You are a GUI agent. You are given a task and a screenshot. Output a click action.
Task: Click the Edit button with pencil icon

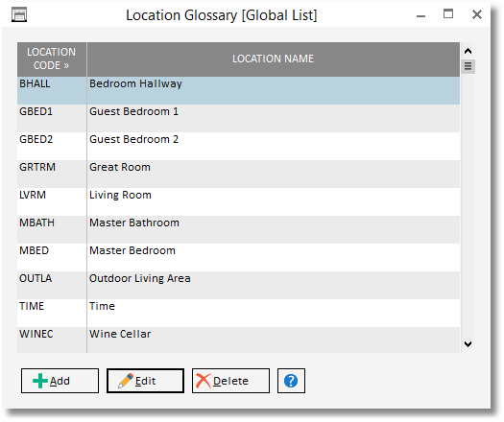[145, 381]
